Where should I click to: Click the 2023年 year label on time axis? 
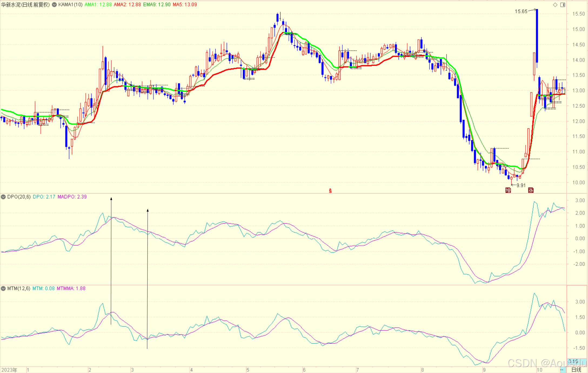[9, 370]
